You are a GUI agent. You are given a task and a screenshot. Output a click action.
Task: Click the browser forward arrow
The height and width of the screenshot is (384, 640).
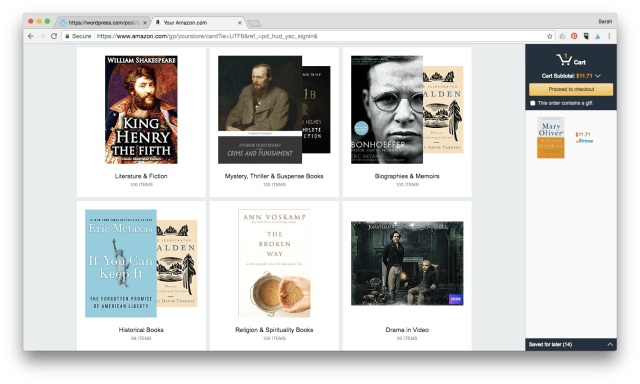[x=42, y=36]
